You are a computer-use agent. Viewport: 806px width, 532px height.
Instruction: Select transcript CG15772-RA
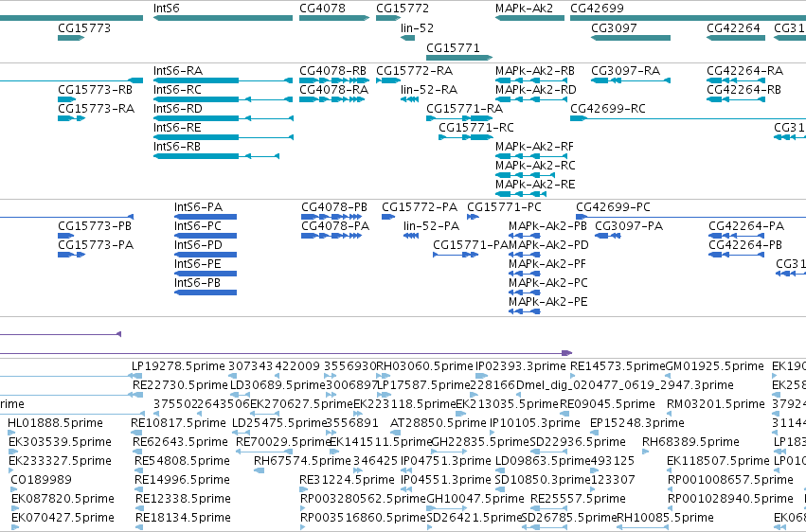coord(388,80)
